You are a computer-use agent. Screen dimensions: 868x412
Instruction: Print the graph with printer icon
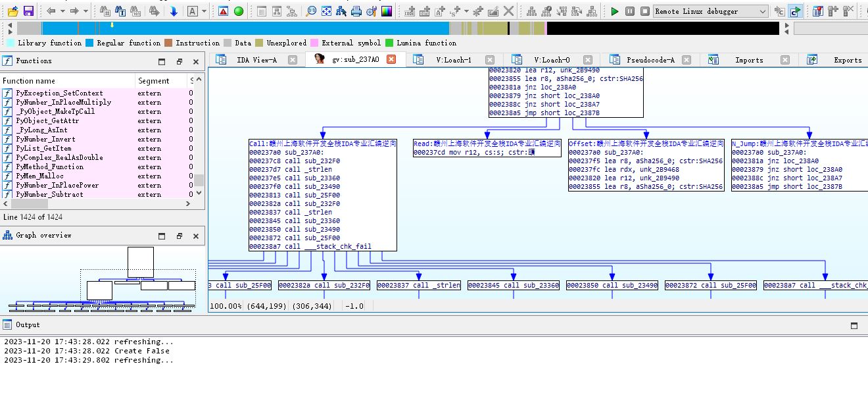[356, 11]
